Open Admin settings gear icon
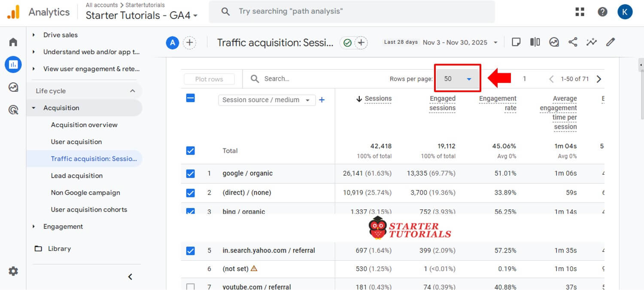Viewport: 644px width, 290px height. (x=13, y=271)
